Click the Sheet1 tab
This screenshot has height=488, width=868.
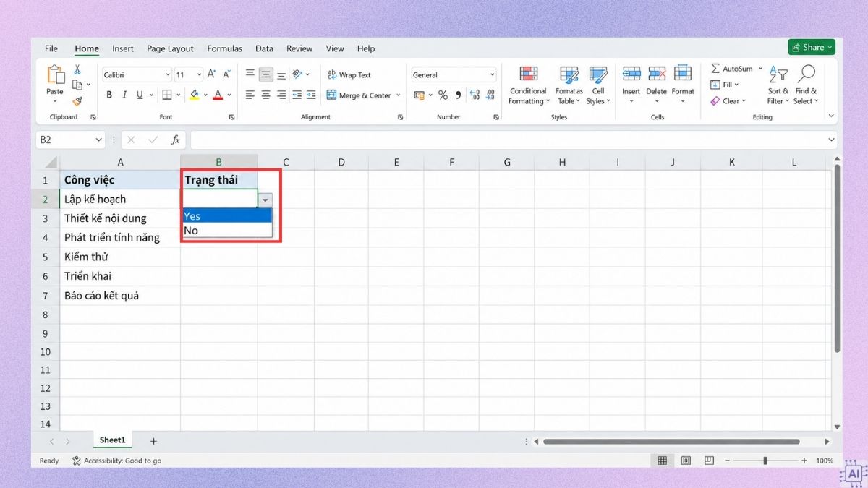[112, 440]
